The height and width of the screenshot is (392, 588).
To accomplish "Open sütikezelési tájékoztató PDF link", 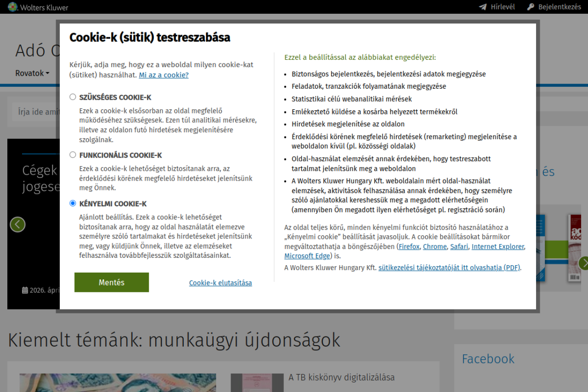I will pos(449,267).
